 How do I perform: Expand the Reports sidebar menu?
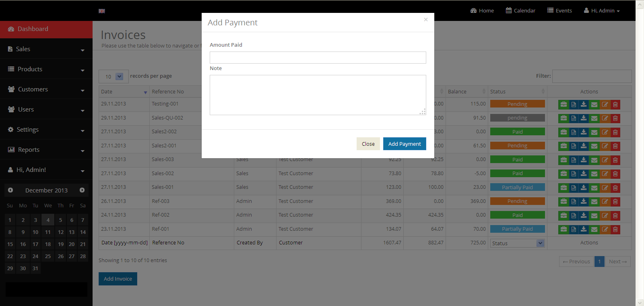pyautogui.click(x=46, y=149)
